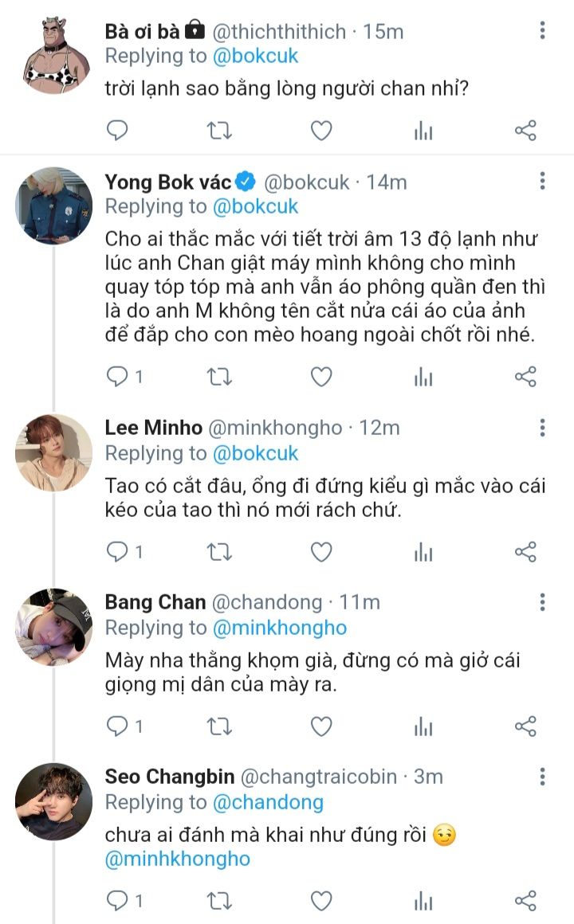Viewport: 574px width, 924px height.
Task: View analytics on Bang Chan's tweet
Action: (x=423, y=726)
